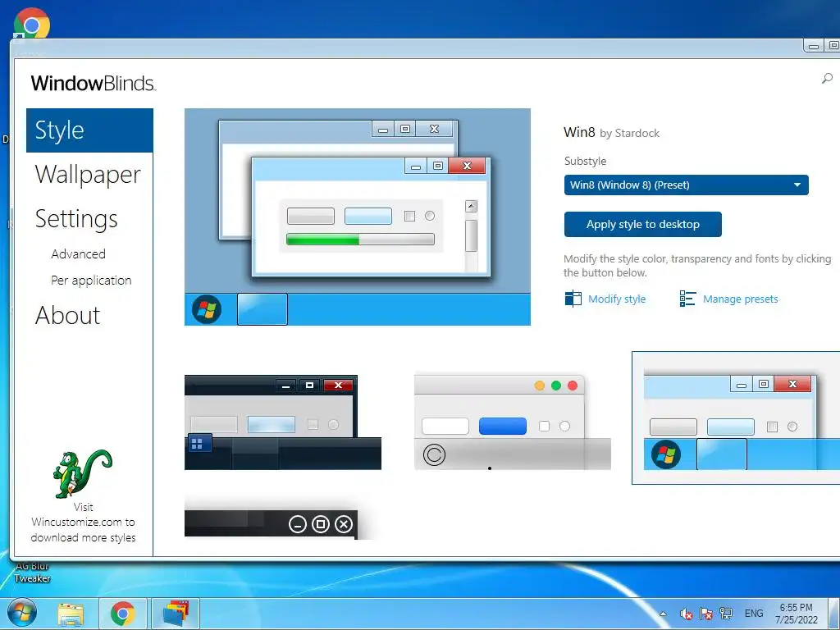Select the Mac-like gray style thumbnail
This screenshot has width=840, height=630.
click(x=512, y=422)
